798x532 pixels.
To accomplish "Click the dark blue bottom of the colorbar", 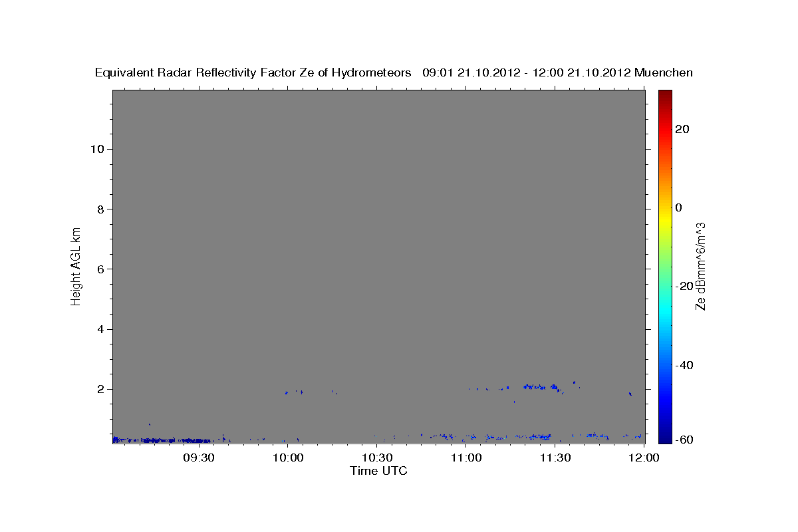I will click(x=665, y=436).
